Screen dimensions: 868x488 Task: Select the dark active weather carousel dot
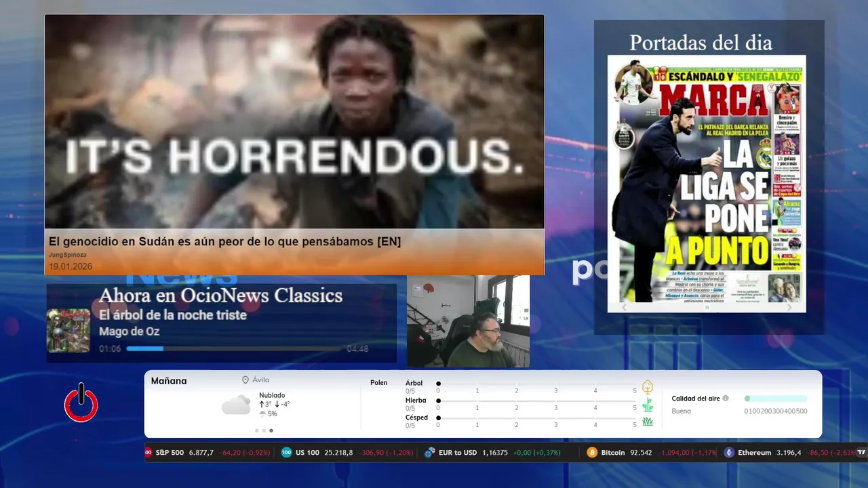[271, 430]
